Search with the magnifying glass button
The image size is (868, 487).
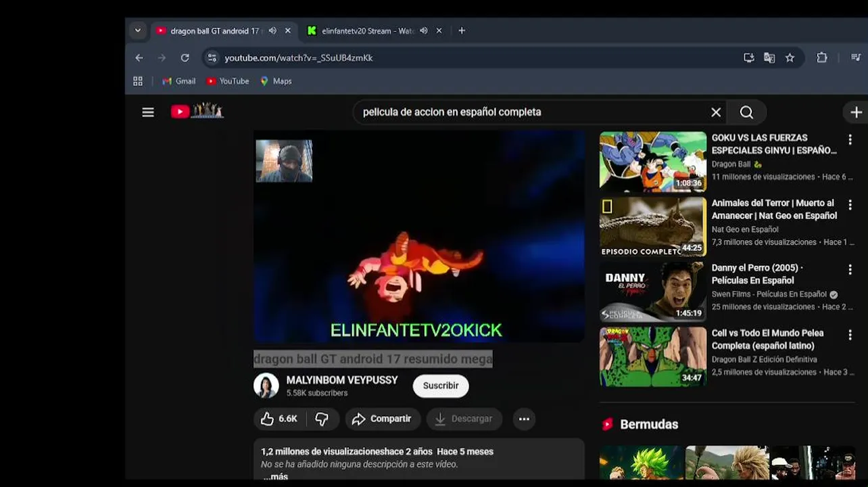pyautogui.click(x=746, y=112)
